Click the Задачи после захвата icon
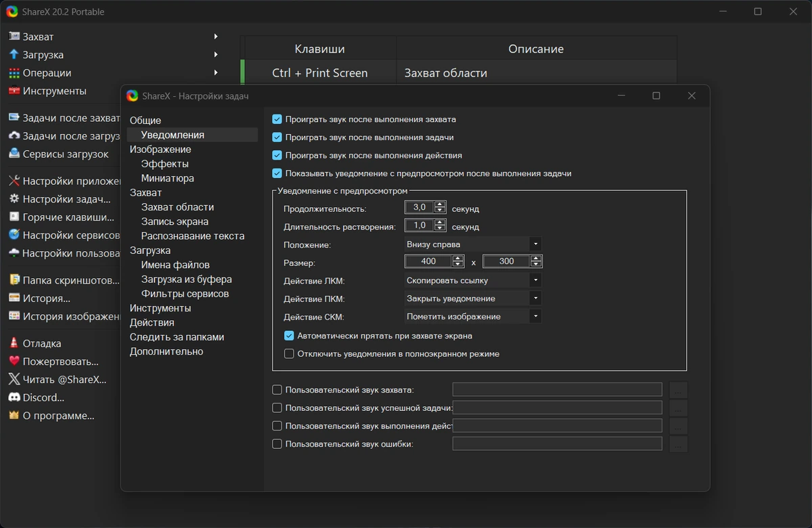 [x=14, y=118]
